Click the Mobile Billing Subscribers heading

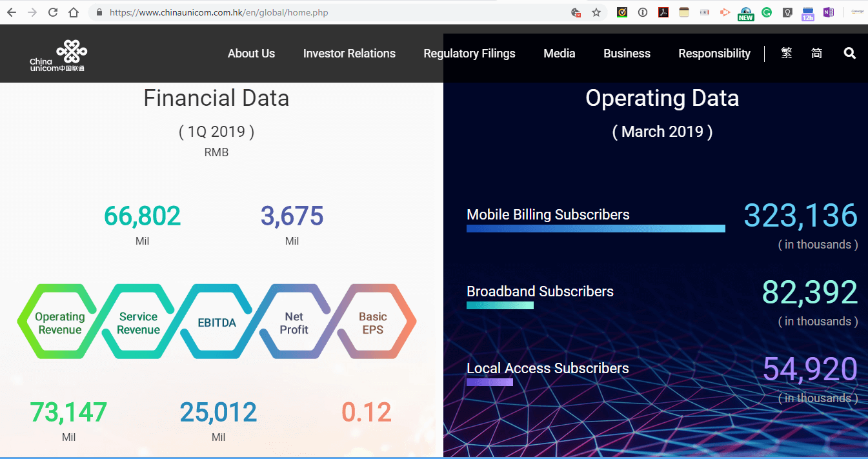tap(548, 214)
